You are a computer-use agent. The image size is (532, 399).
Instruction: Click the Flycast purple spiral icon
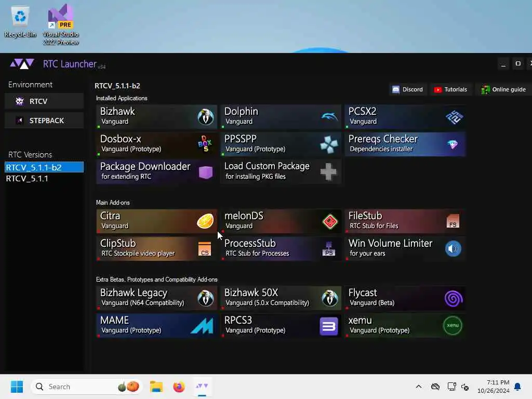click(x=454, y=299)
